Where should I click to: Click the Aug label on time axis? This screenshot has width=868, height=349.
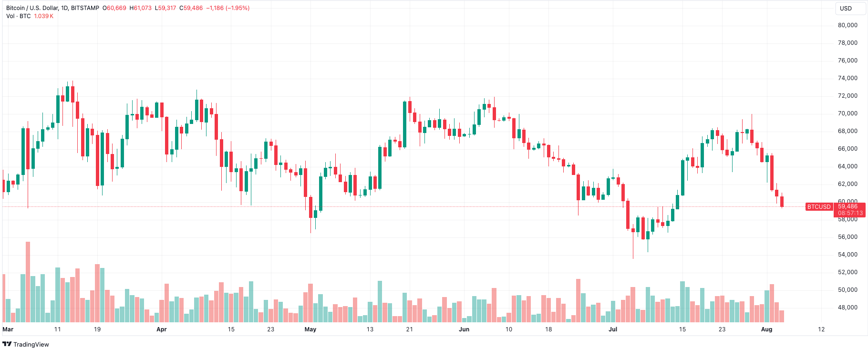click(766, 329)
